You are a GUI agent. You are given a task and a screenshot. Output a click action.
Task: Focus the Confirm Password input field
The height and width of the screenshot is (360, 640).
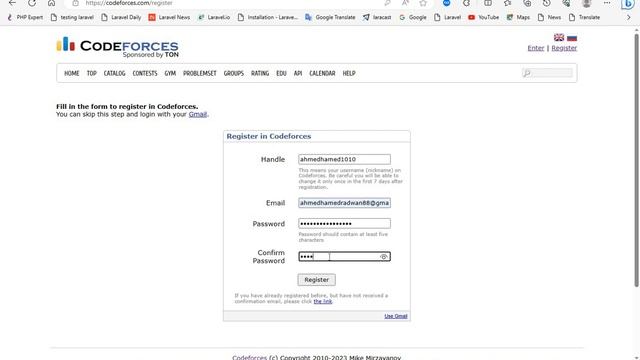click(344, 256)
